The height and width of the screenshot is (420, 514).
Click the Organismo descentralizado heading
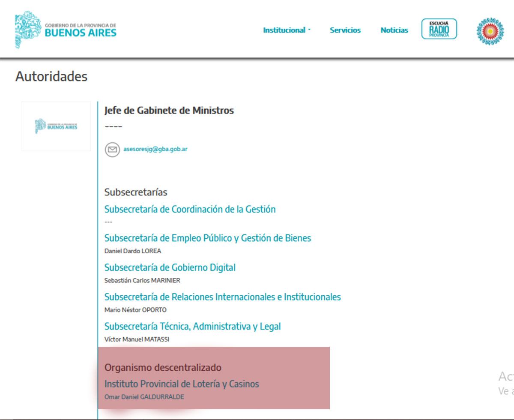(x=163, y=368)
